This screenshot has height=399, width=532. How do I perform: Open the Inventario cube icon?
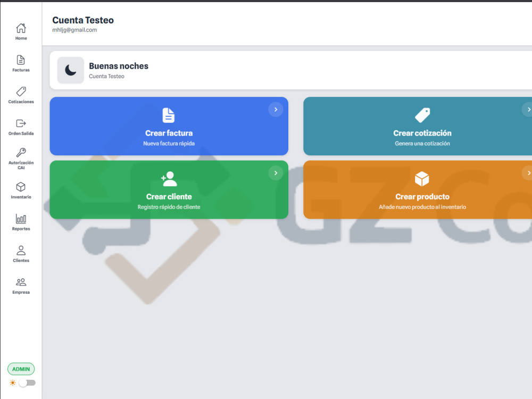[21, 187]
